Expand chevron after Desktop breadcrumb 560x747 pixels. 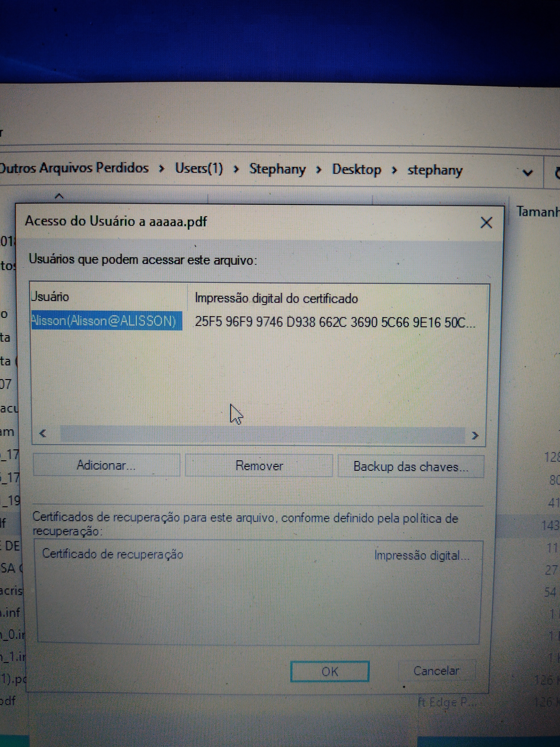pyautogui.click(x=394, y=170)
